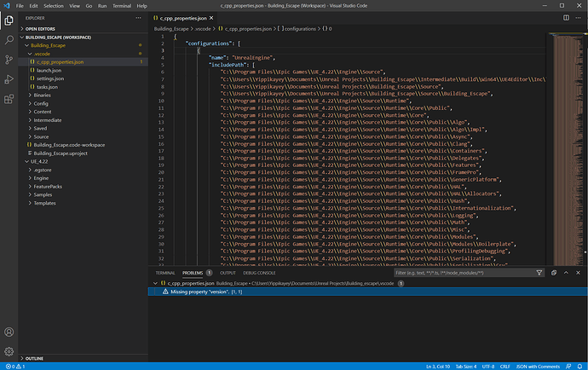Viewport: 588px width, 370px height.
Task: Click the problems filter funnel icon
Action: [539, 273]
